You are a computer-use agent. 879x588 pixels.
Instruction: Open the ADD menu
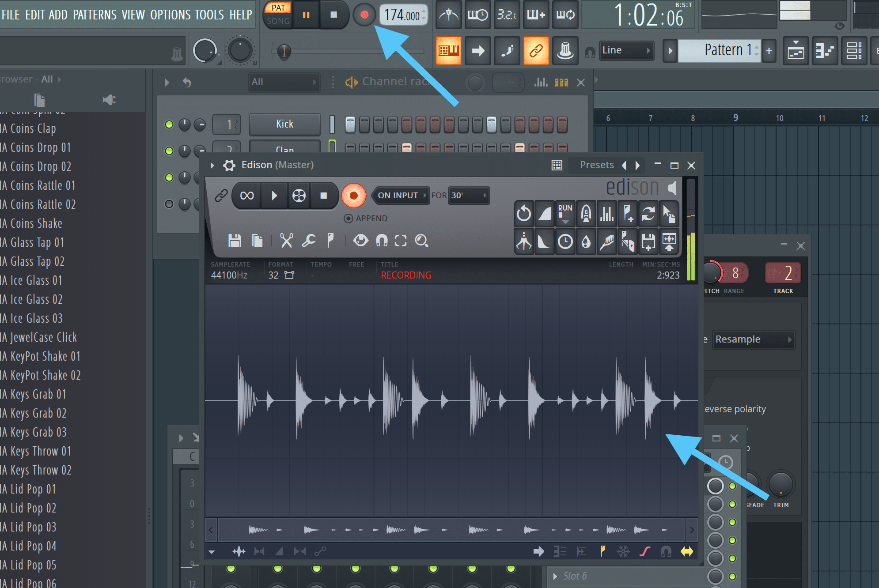click(58, 15)
